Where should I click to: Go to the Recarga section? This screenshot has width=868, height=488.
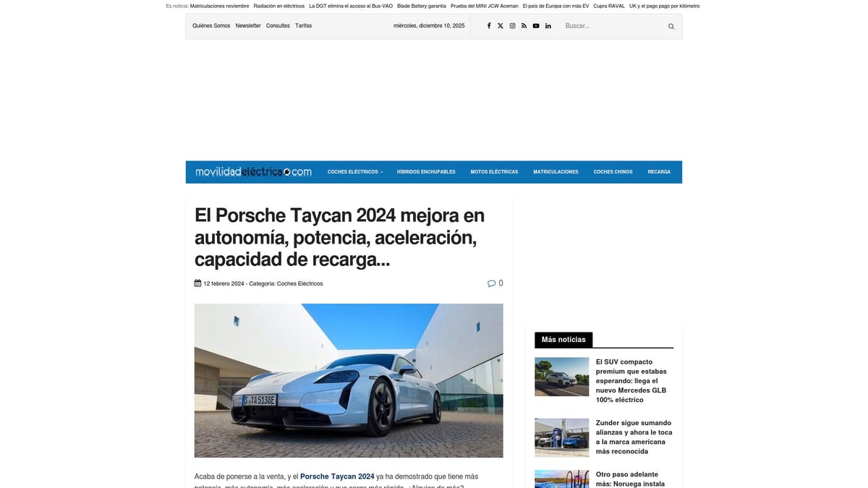tap(659, 172)
